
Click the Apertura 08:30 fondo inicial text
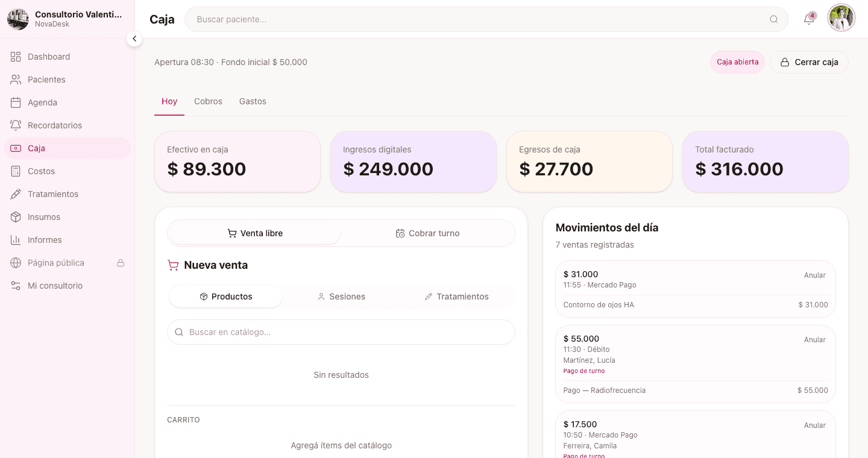point(231,62)
